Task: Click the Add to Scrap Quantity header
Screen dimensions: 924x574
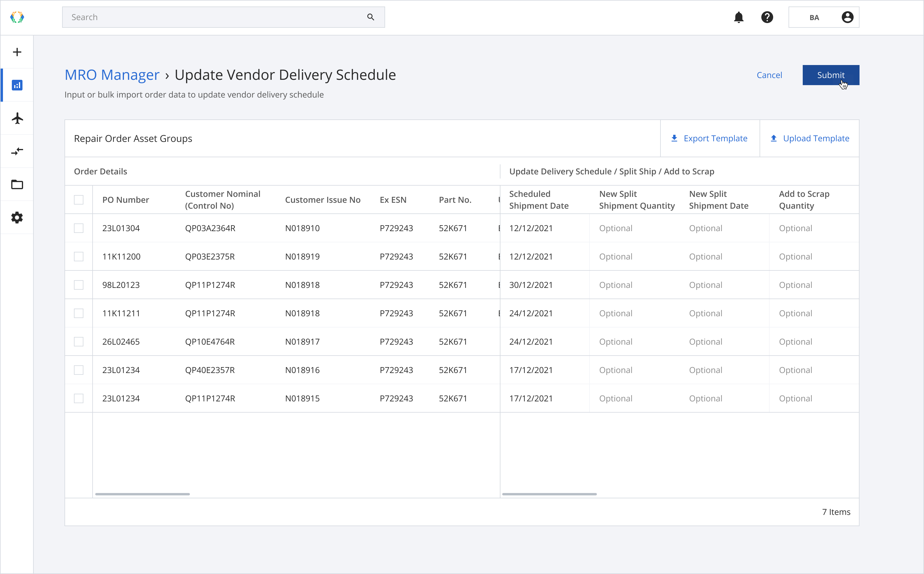Action: (x=804, y=200)
